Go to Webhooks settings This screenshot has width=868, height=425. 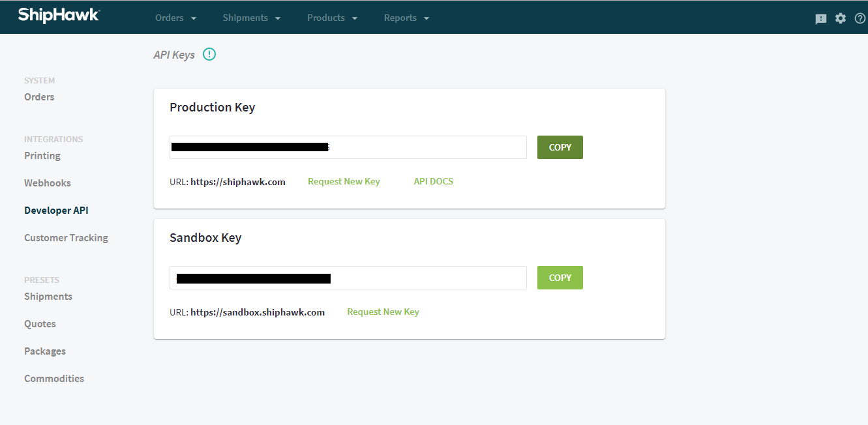pyautogui.click(x=48, y=183)
